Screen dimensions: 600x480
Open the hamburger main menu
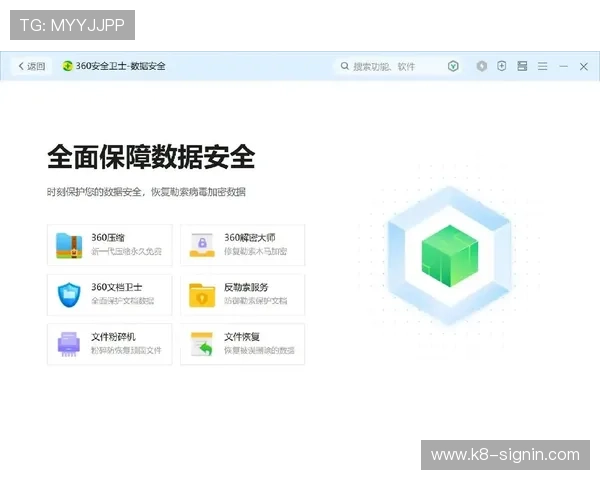[x=542, y=66]
